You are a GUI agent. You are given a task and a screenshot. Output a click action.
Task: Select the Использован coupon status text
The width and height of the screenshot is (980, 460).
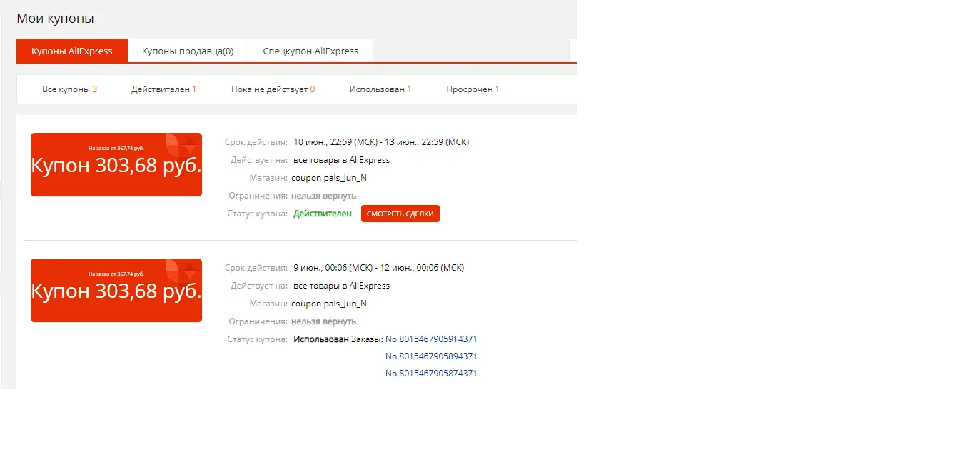pos(321,339)
